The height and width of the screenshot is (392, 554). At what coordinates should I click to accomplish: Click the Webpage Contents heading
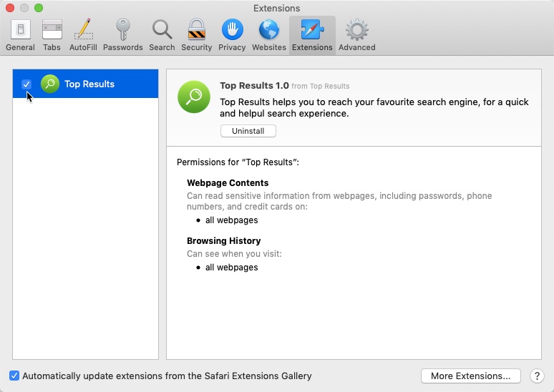[x=228, y=183]
